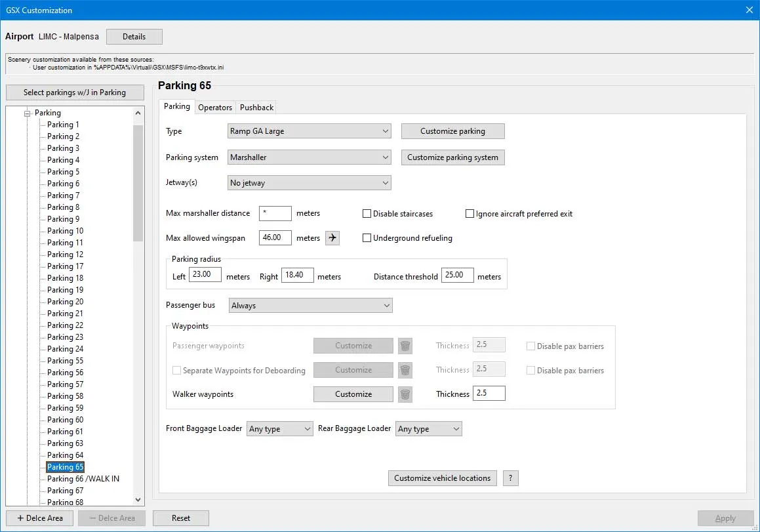
Task: Click the question mark help button
Action: [510, 478]
